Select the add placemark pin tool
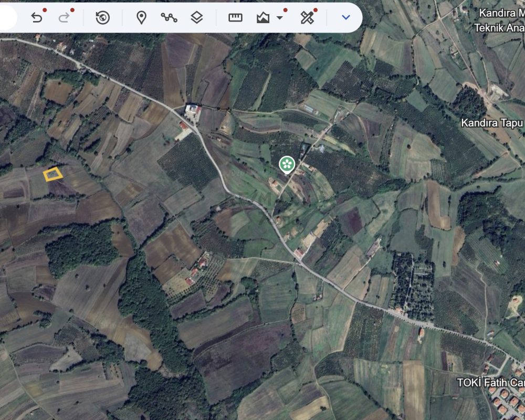Image resolution: width=525 pixels, height=420 pixels. (142, 17)
